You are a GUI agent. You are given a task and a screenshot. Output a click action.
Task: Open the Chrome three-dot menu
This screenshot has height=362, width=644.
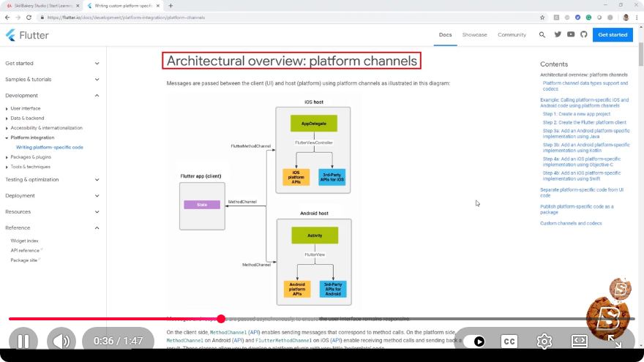pos(637,18)
